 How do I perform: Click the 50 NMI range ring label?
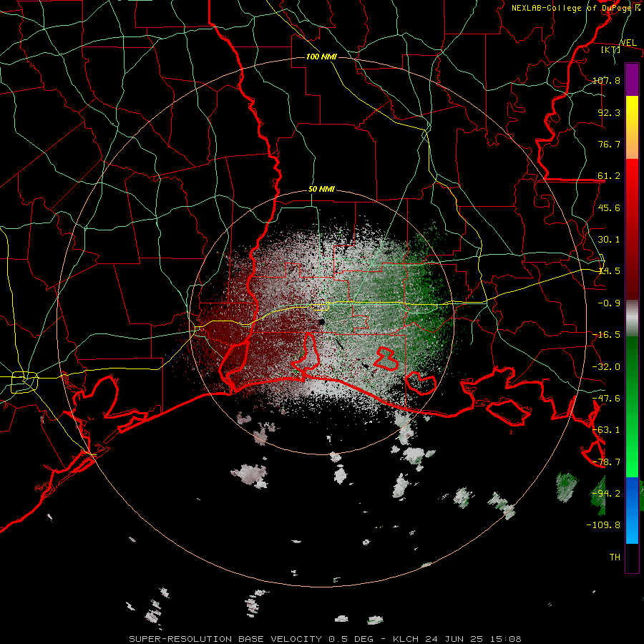point(321,190)
